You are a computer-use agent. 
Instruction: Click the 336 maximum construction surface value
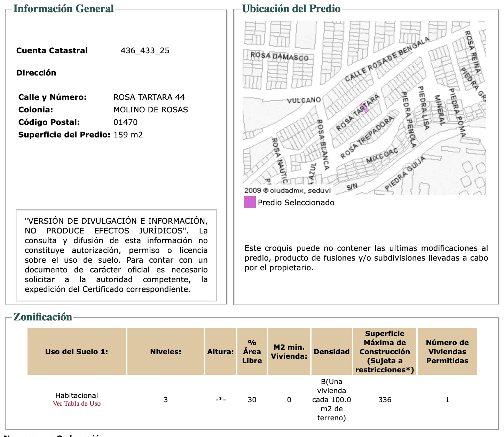pos(385,400)
